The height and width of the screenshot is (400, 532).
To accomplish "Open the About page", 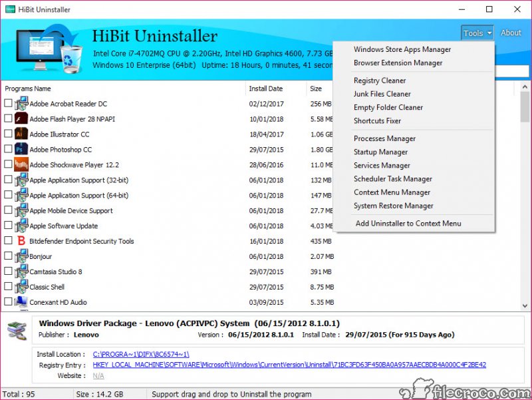I will 511,33.
